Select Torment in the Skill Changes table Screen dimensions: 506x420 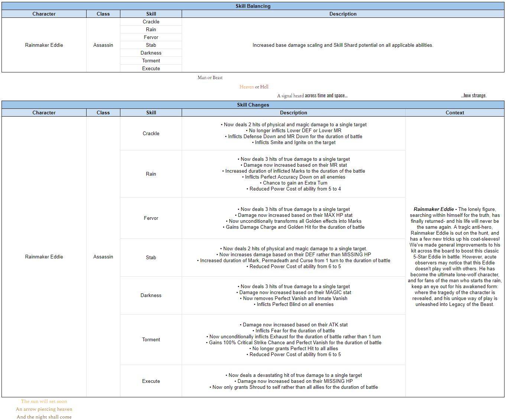151,339
